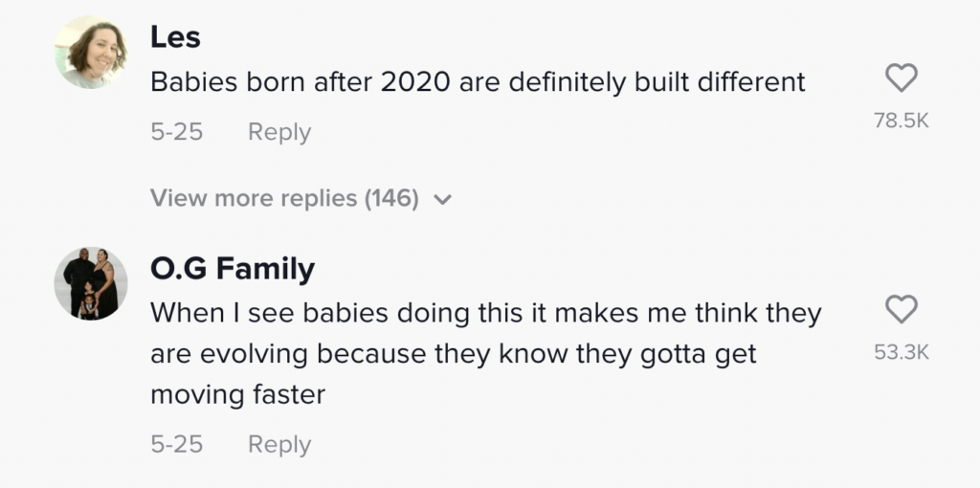The height and width of the screenshot is (488, 980).
Task: Expand View more replies (146)
Action: click(301, 198)
